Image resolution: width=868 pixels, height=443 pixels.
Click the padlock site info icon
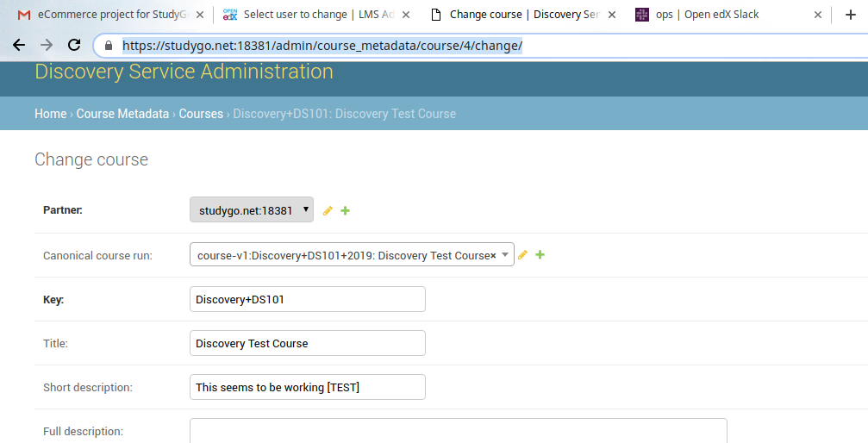pyautogui.click(x=109, y=46)
